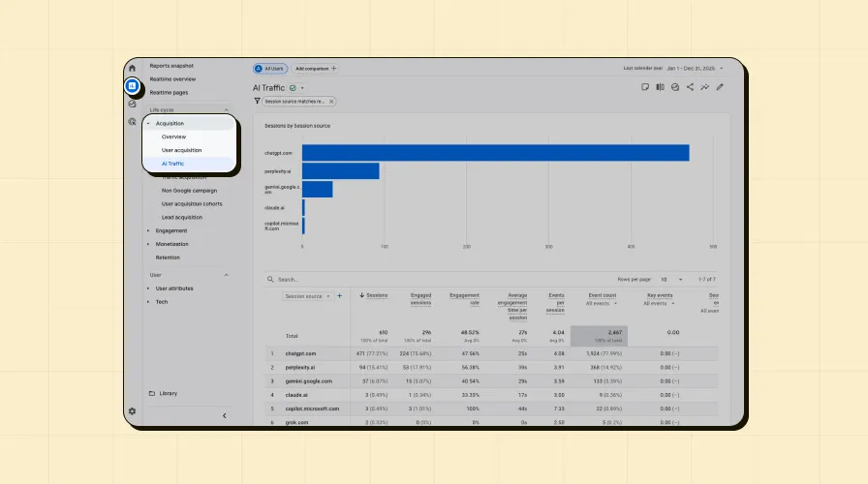This screenshot has height=484, width=868.
Task: Click perplexity.ai table row name
Action: pos(300,367)
